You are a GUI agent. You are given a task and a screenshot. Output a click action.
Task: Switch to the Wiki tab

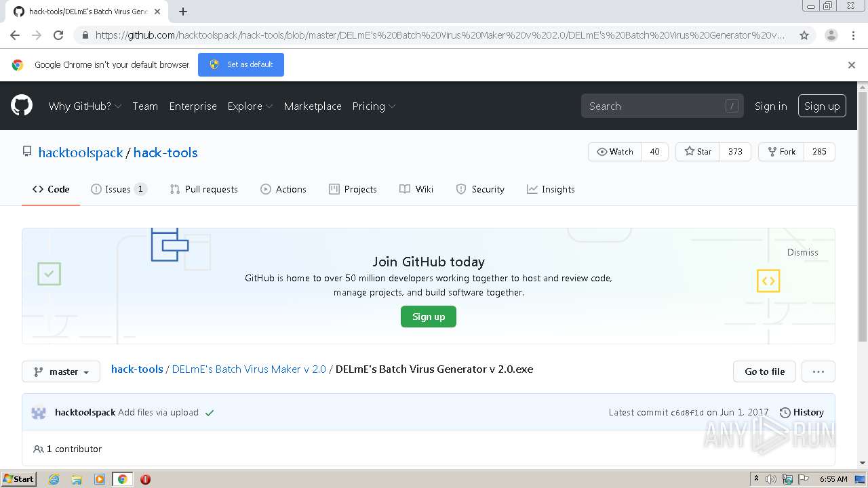(416, 189)
